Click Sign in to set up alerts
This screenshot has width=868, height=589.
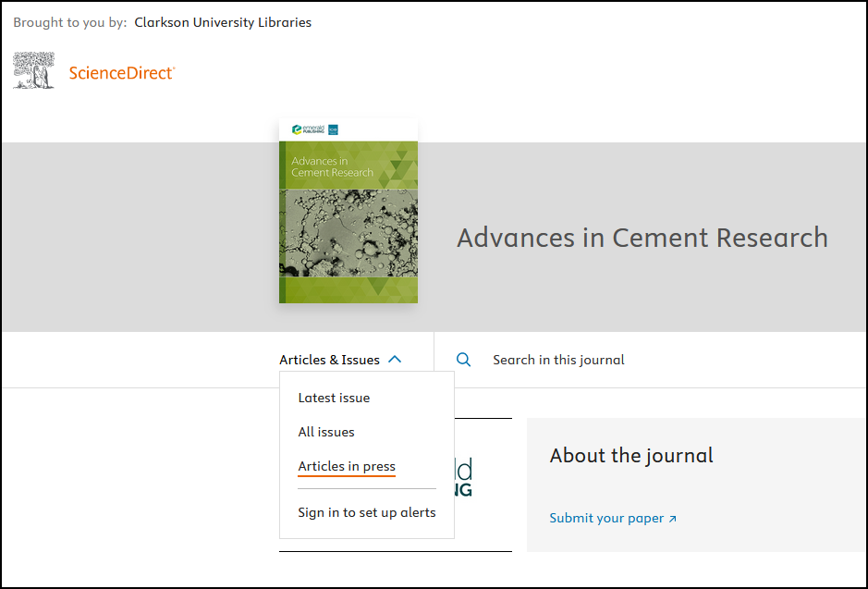point(367,512)
